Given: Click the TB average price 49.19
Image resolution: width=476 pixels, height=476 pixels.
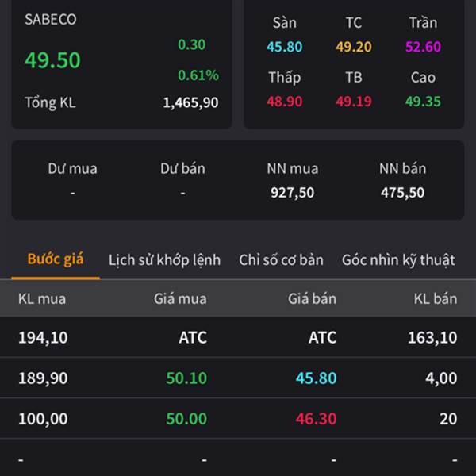Looking at the screenshot, I should point(354,102).
